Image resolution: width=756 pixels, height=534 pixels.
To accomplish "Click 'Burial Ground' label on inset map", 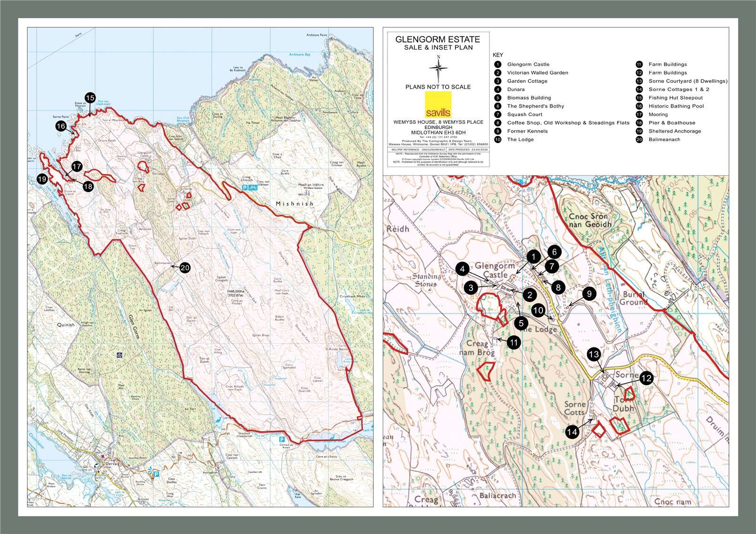I will (633, 297).
